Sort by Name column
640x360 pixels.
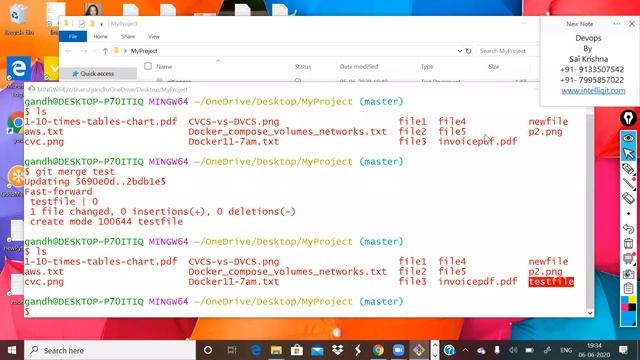164,66
